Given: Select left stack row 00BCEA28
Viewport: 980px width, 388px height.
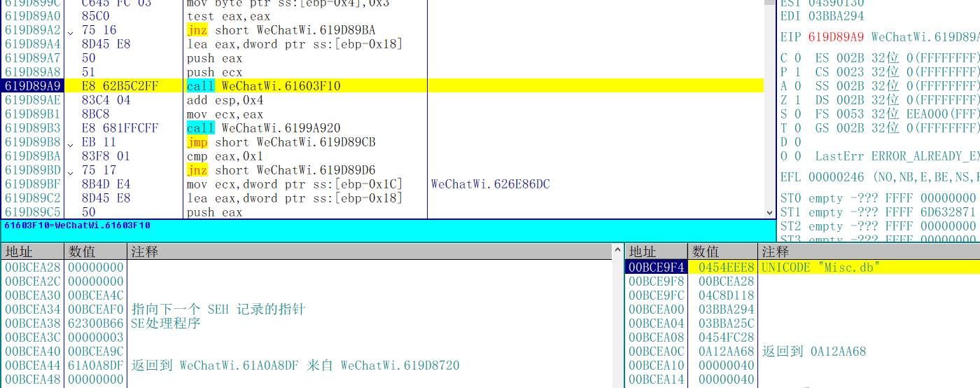Looking at the screenshot, I should (x=307, y=267).
